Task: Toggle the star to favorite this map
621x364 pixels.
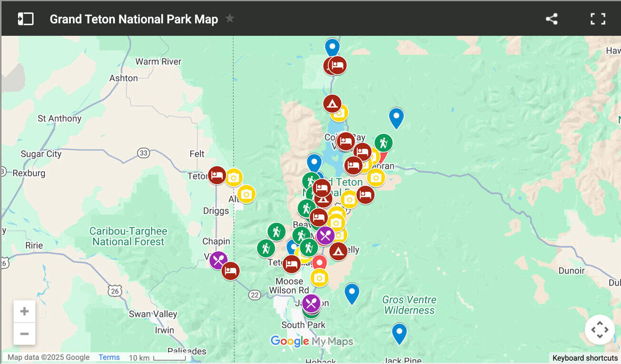Action: pos(229,18)
